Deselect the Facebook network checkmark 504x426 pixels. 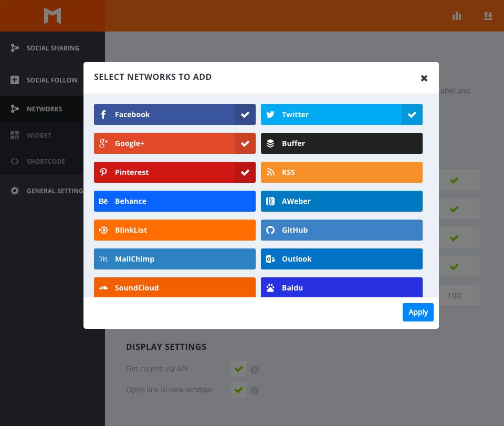[x=245, y=115]
